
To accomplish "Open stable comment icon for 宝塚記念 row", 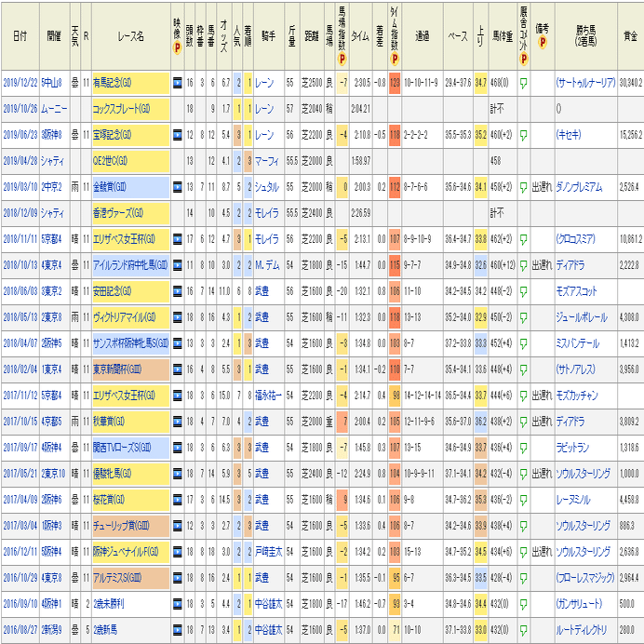I will pos(523,136).
